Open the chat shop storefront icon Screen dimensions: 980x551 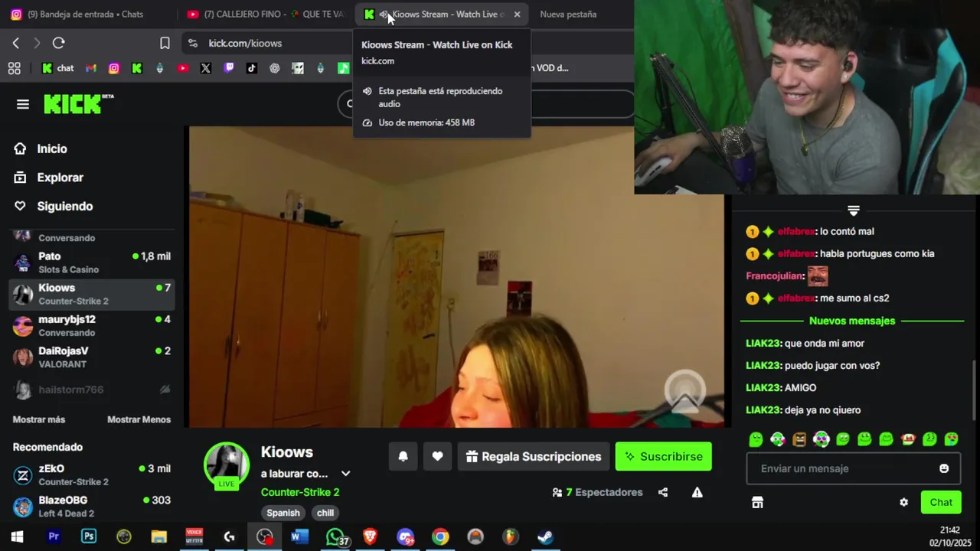[757, 503]
